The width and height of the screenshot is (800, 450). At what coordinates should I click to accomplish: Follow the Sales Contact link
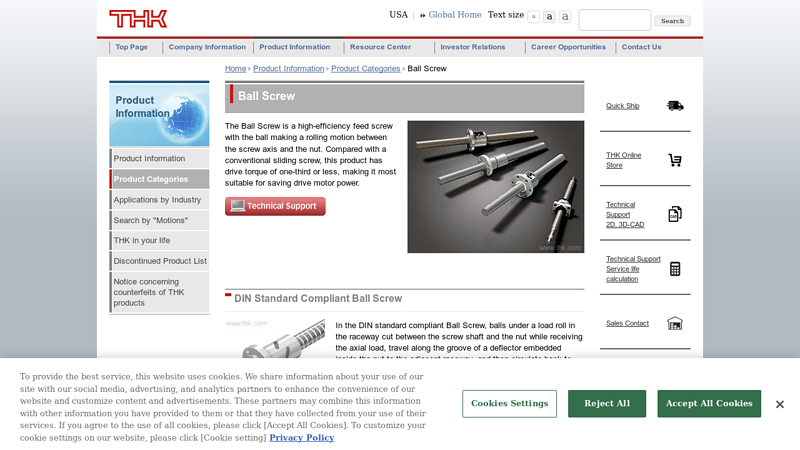pyautogui.click(x=627, y=323)
